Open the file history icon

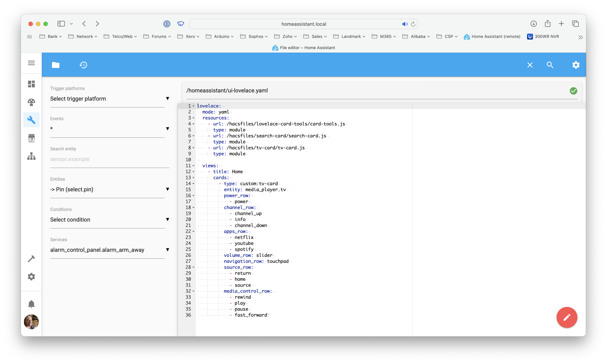(x=84, y=65)
